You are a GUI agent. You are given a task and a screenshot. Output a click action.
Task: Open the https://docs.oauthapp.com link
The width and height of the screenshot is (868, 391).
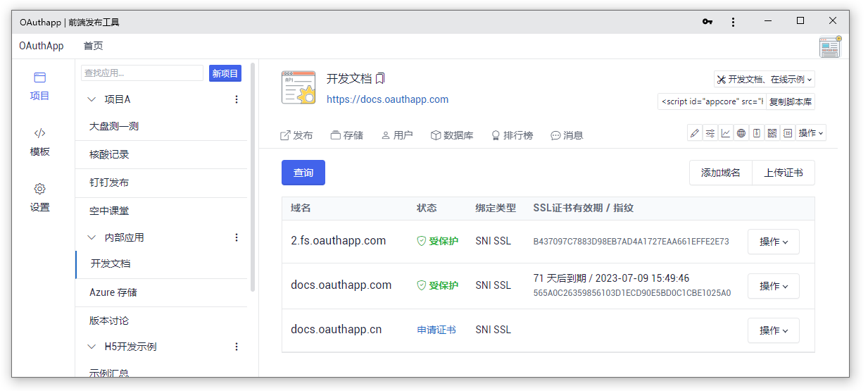pyautogui.click(x=387, y=99)
